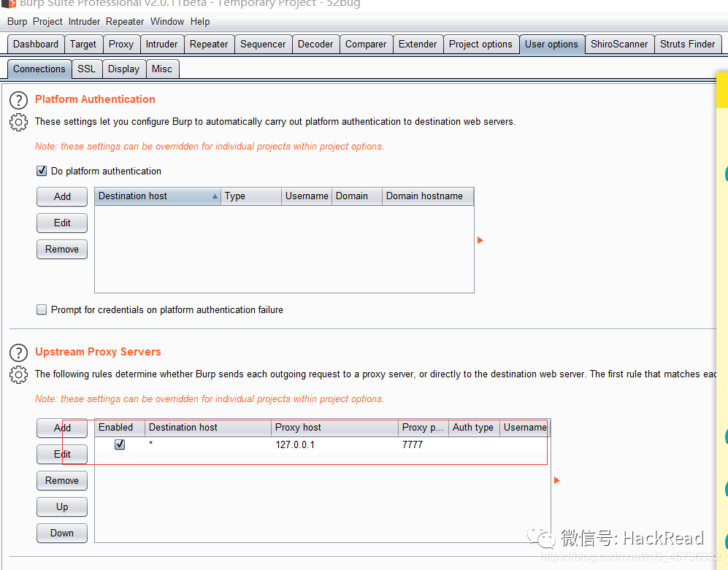Click the Enabled column header in proxy table
The width and height of the screenshot is (728, 570).
click(120, 427)
